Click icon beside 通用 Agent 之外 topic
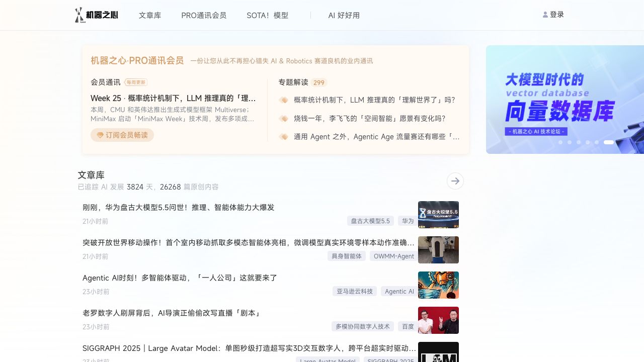 pyautogui.click(x=284, y=137)
